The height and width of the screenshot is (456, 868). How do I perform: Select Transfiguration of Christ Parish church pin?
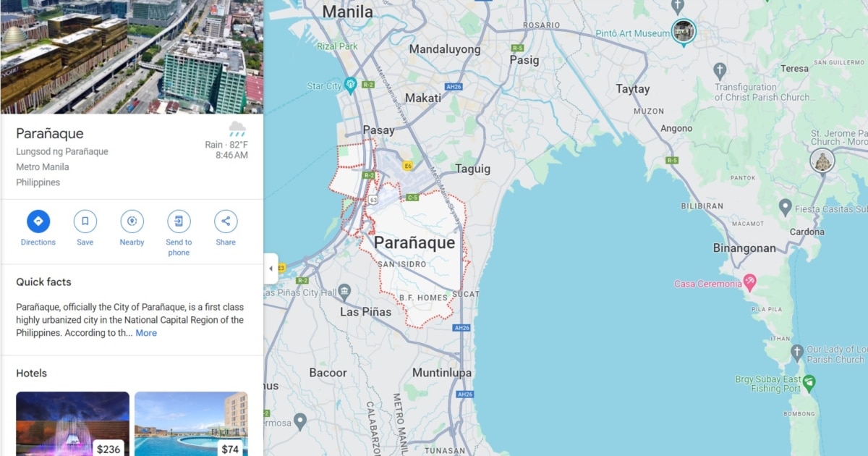(719, 71)
